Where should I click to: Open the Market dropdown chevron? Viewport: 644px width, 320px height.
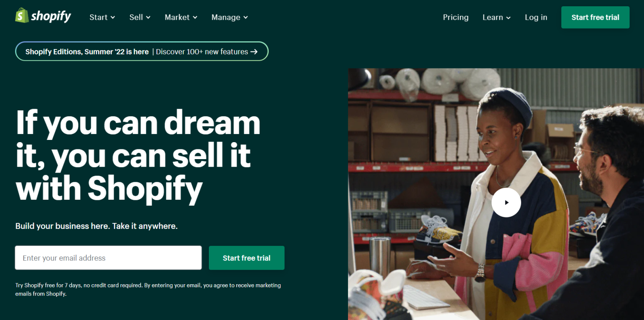click(195, 17)
